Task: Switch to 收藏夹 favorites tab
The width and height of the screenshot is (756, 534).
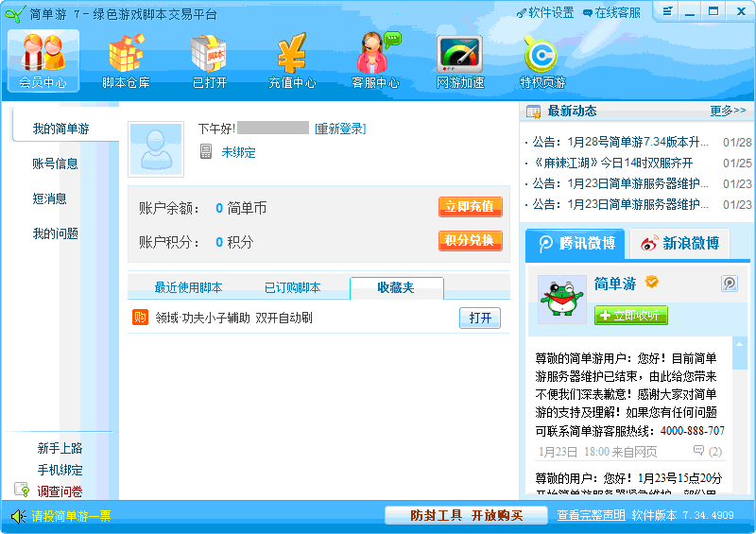Action: click(396, 288)
